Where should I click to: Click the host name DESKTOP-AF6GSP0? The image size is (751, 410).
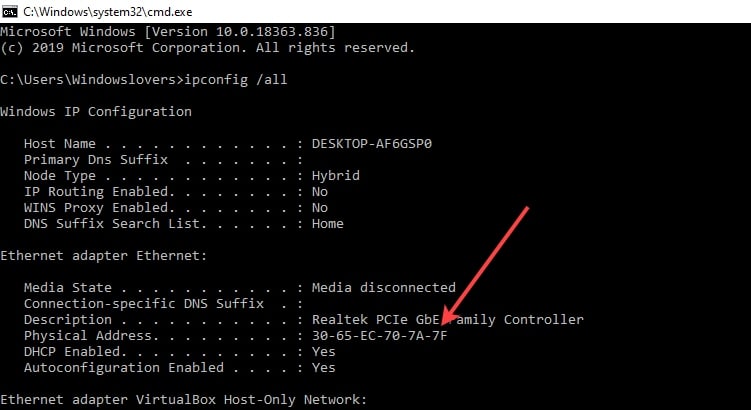click(372, 144)
